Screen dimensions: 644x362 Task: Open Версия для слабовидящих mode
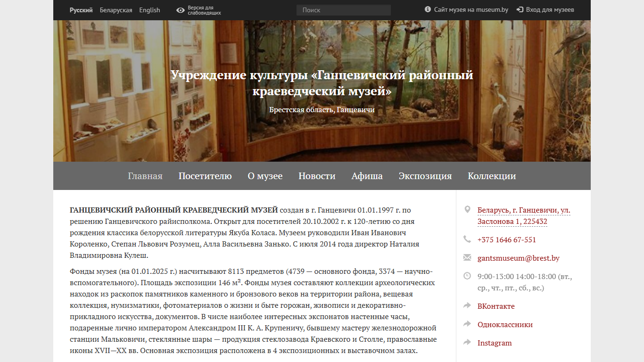[x=204, y=10]
